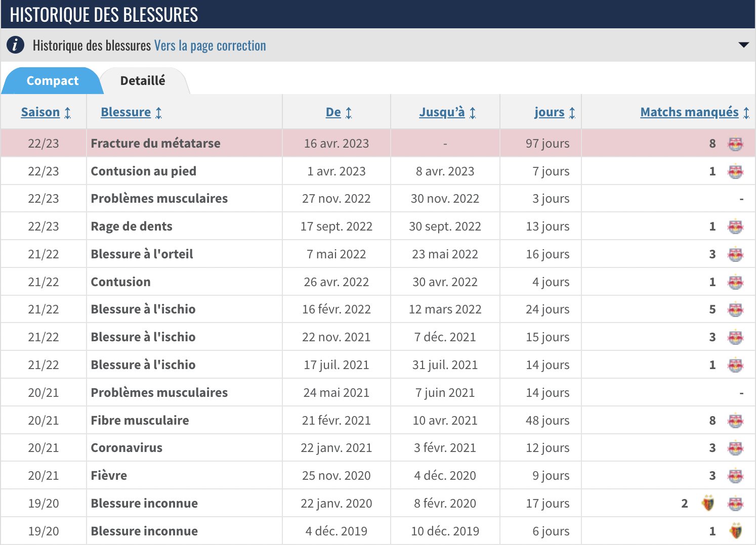Switch to the Detaillé tab

pos(143,81)
